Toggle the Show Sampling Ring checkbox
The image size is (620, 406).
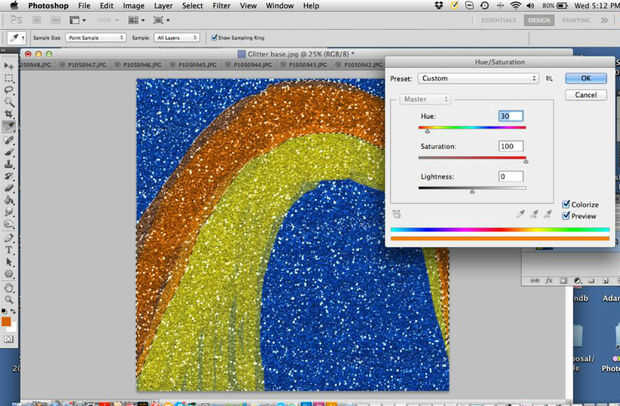(212, 37)
